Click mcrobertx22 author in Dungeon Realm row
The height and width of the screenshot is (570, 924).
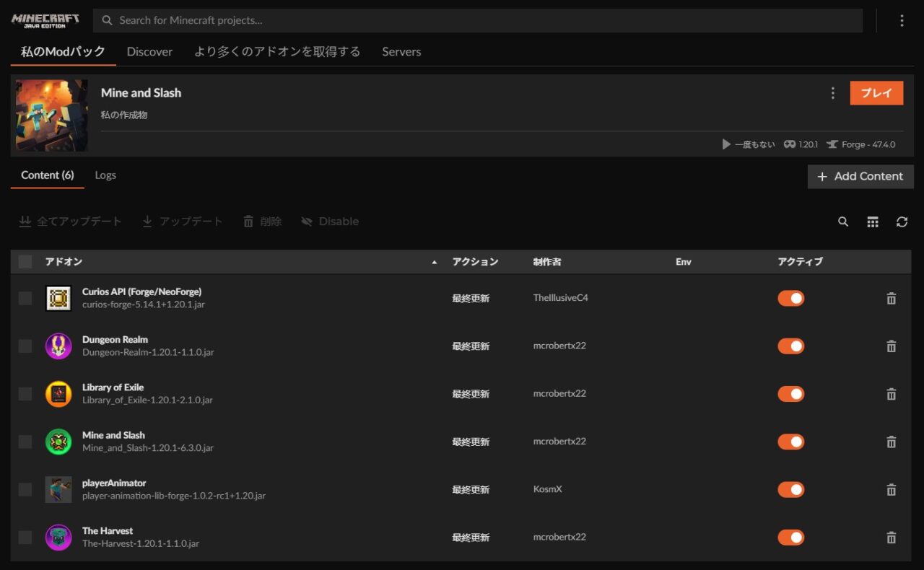[559, 346]
